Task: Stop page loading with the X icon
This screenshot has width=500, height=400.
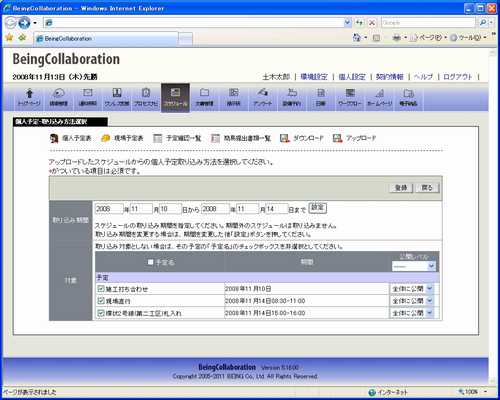Action: coord(372,23)
